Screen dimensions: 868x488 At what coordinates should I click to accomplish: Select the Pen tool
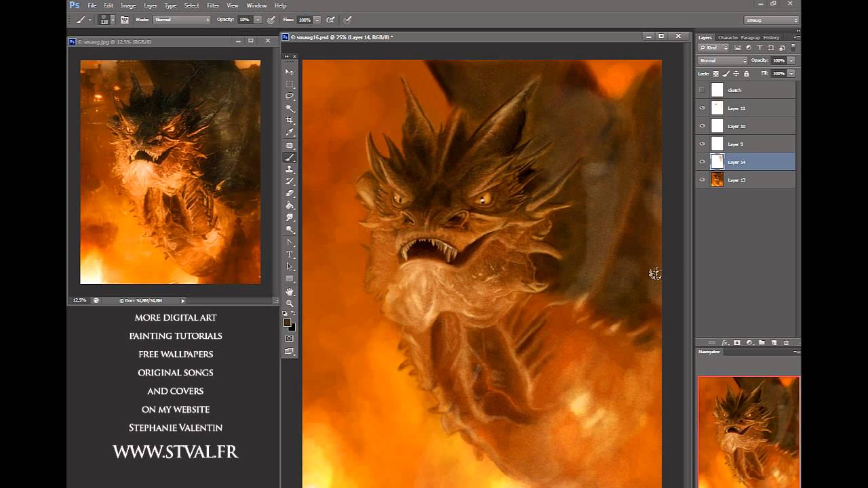point(290,243)
